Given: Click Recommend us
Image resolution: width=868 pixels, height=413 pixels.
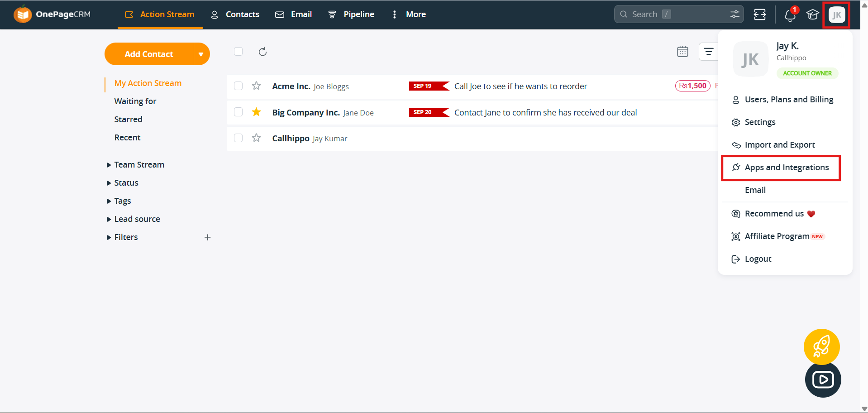Looking at the screenshot, I should [773, 214].
